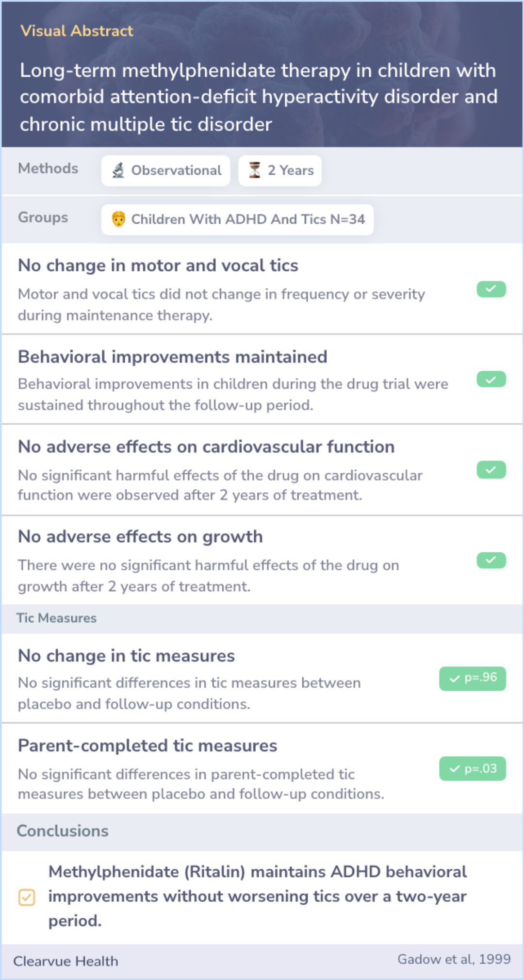
Task: Click the microscope icon beside Observational
Action: pos(118,170)
